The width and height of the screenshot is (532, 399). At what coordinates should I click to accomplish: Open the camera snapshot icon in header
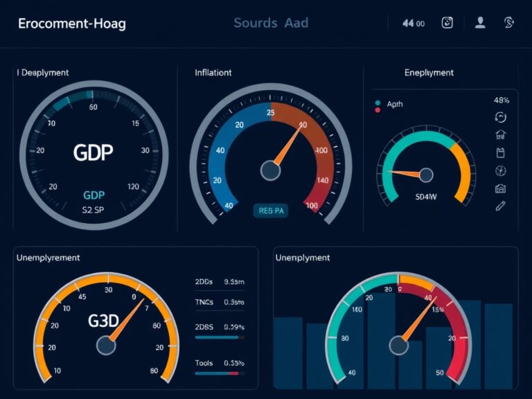[x=447, y=23]
